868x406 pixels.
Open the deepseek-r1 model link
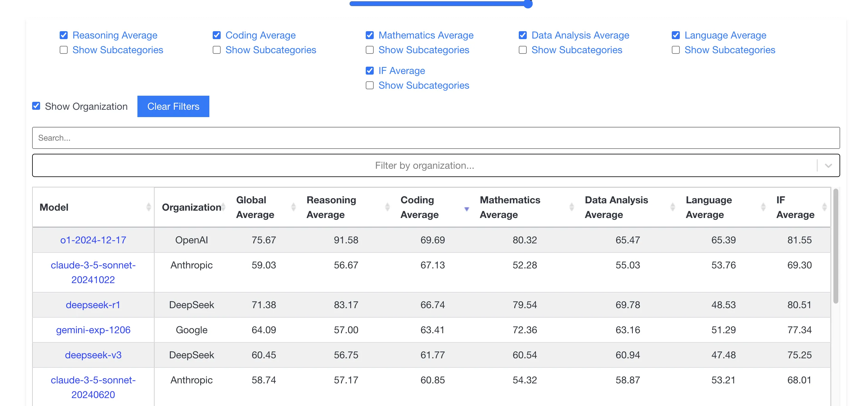[x=93, y=305]
